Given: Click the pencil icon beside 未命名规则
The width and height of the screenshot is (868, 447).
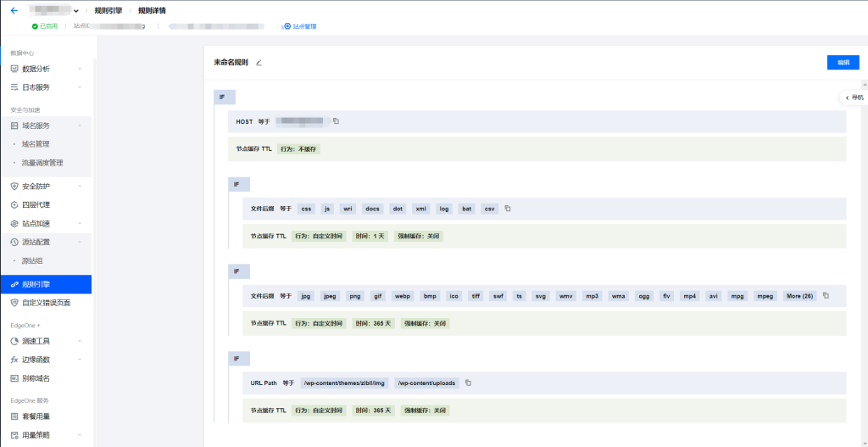Looking at the screenshot, I should [x=259, y=63].
